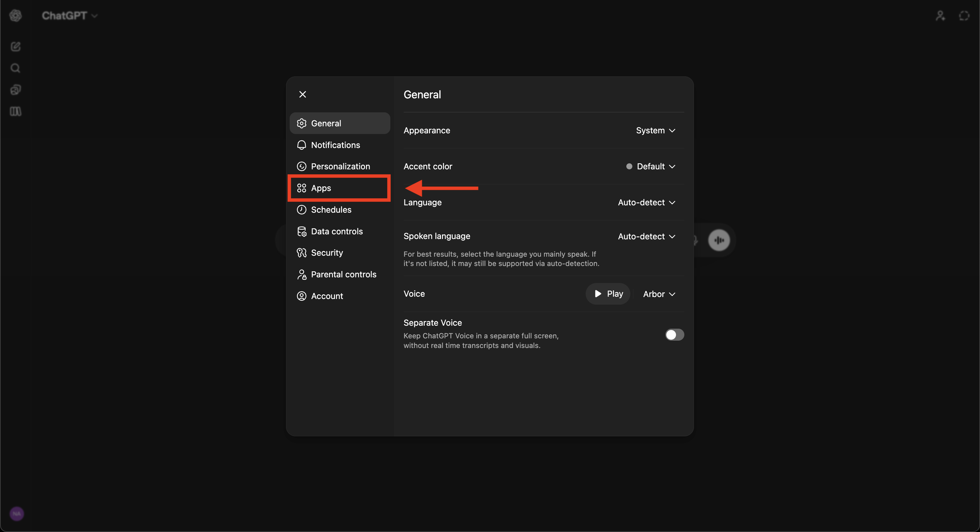Open the library books sidebar icon

coord(16,111)
